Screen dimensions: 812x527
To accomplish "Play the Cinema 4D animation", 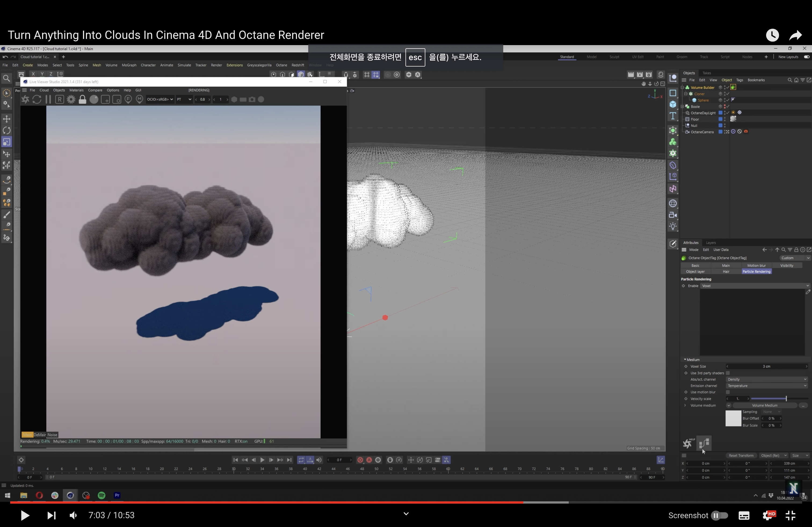I will tap(262, 460).
